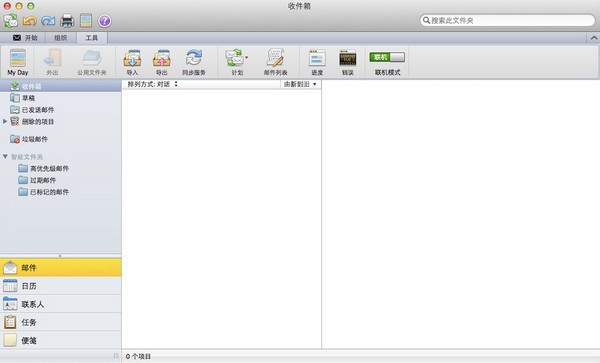This screenshot has height=363, width=600.
Task: Click the 智能文件夹 header label
Action: click(x=27, y=157)
